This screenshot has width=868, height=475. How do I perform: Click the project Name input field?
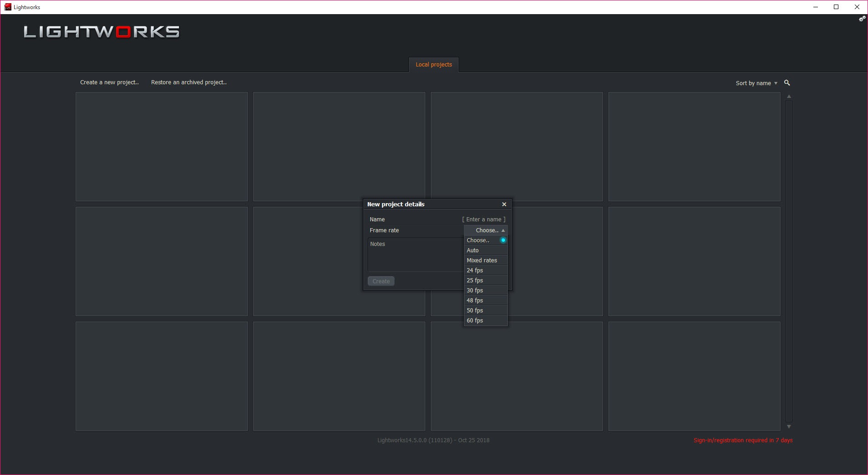(484, 220)
